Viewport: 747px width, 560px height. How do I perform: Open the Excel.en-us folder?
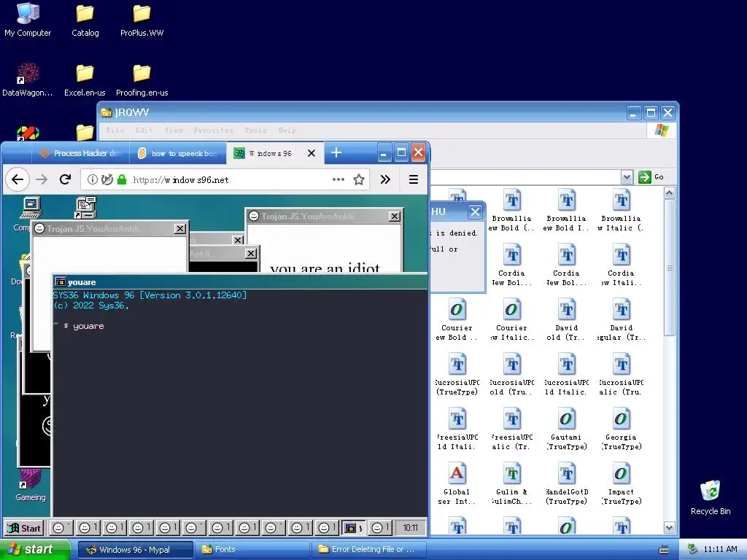85,79
